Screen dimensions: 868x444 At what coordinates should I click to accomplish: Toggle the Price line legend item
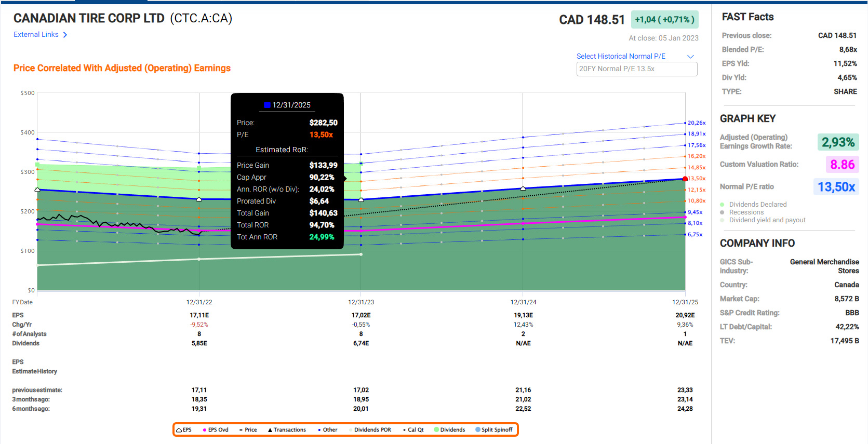point(241,430)
